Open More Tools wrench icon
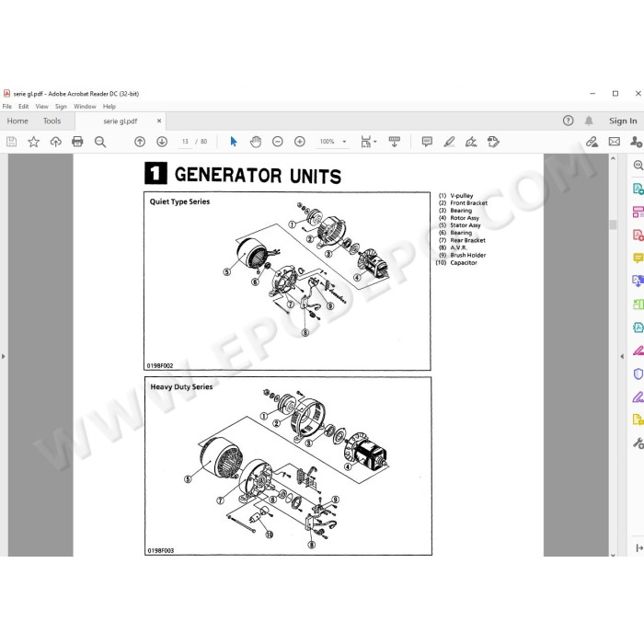 638,443
